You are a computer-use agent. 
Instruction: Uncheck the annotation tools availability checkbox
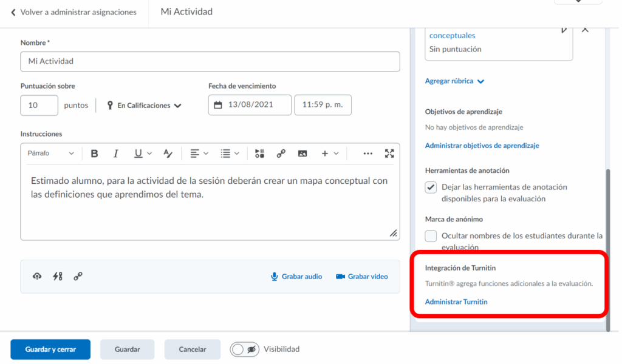[x=431, y=187]
